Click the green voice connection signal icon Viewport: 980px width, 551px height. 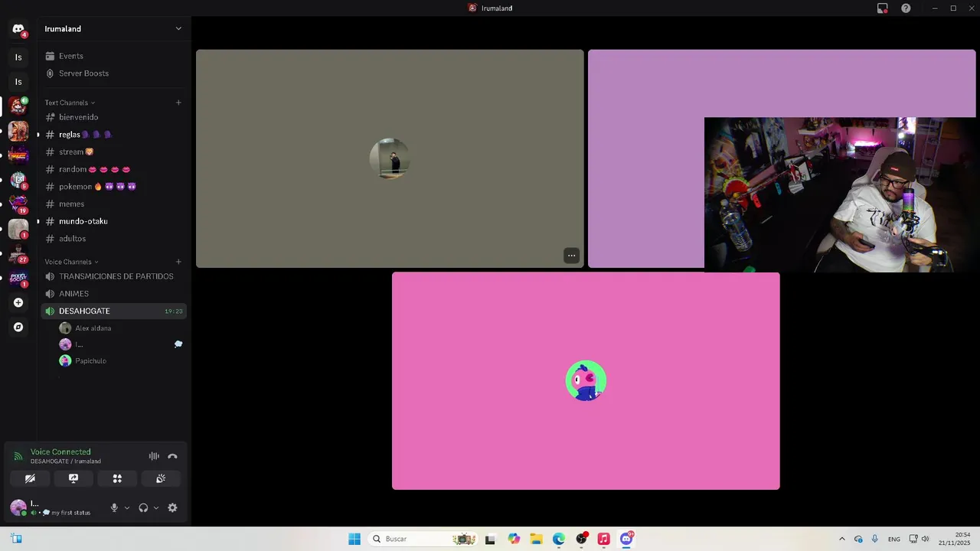pos(18,456)
